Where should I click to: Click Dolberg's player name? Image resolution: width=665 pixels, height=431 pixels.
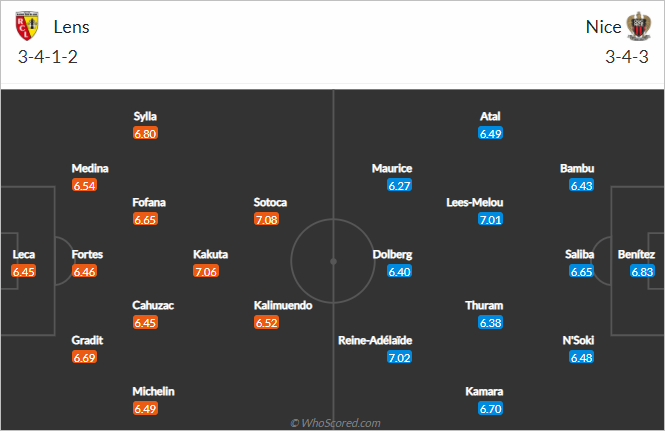click(x=392, y=255)
